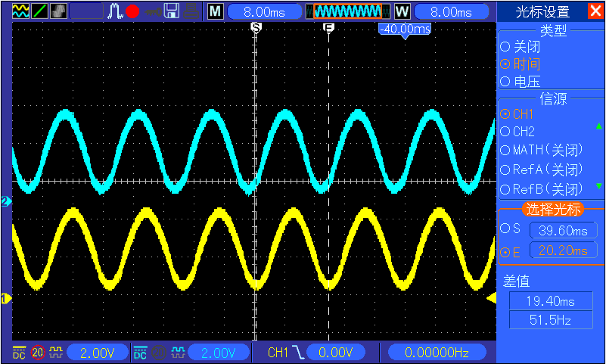Screen dimensions: 606x364
Task: Select the 电压 voltage cursor type
Action: coord(505,81)
